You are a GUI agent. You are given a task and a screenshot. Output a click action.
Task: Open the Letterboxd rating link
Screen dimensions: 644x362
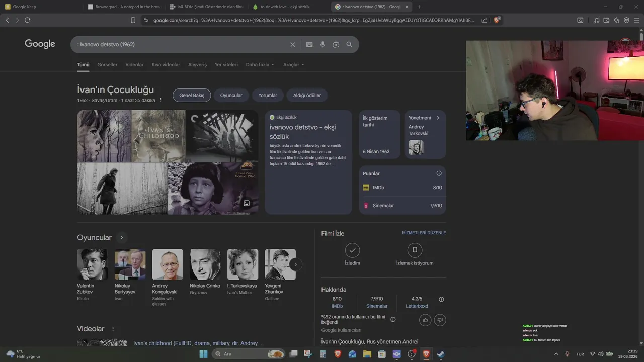coord(417,306)
